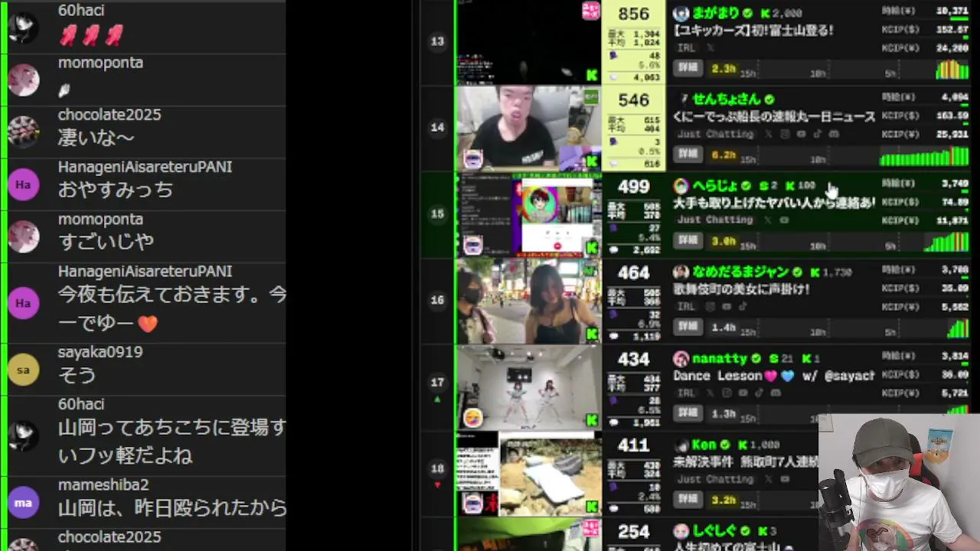This screenshot has width=980, height=551.
Task: Open しぐしぐ channel name link
Action: 715,531
